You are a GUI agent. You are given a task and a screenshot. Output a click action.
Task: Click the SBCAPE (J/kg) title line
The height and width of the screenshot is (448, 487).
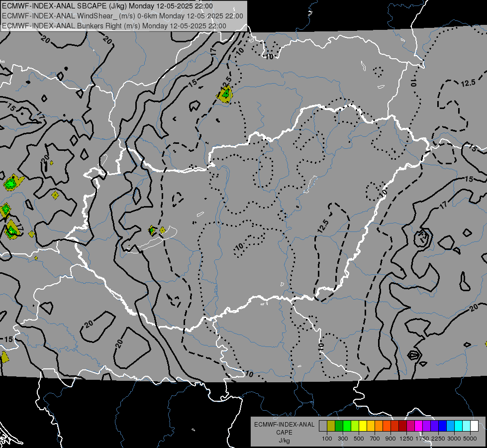coord(107,6)
